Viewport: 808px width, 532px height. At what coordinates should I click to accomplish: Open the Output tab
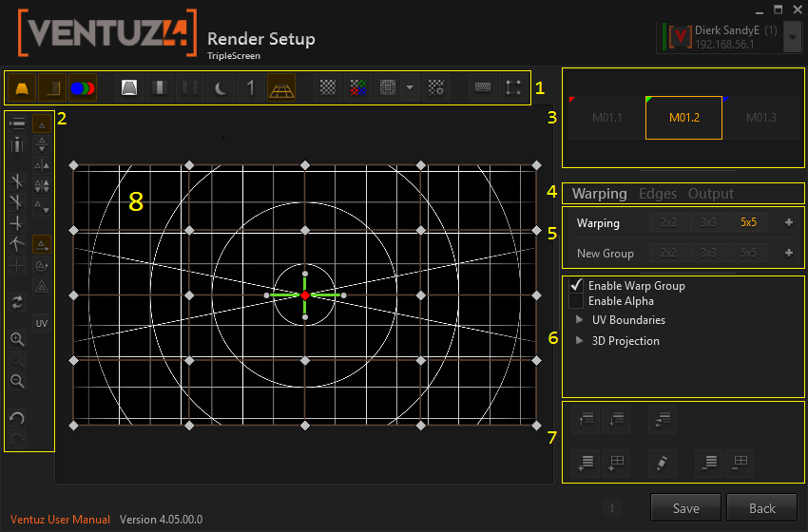click(710, 194)
